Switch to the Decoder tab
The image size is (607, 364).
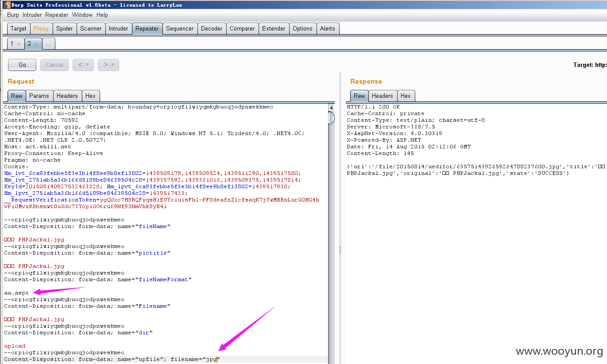click(212, 28)
